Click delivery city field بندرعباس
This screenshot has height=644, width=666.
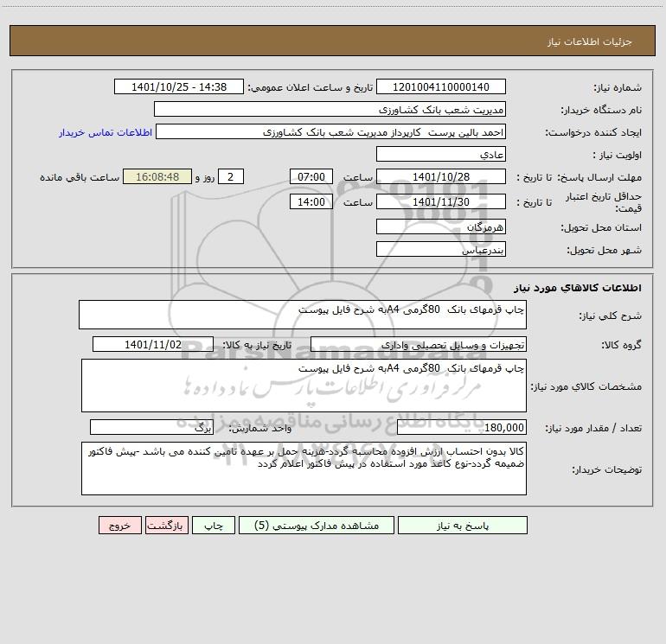(x=441, y=249)
